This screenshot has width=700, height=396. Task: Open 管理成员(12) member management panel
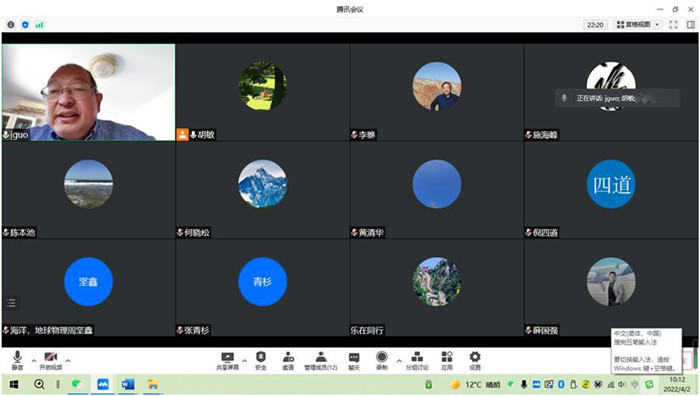(x=321, y=361)
